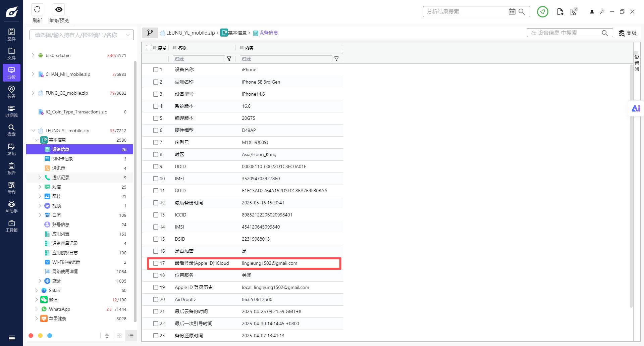
Task: Open the 位置 (Location) sidebar section
Action: (x=11, y=92)
